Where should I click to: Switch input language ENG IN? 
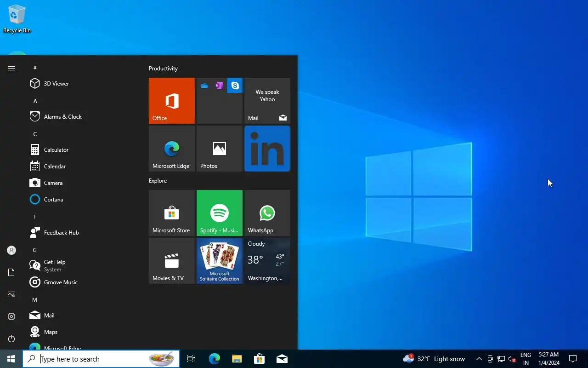(x=526, y=359)
